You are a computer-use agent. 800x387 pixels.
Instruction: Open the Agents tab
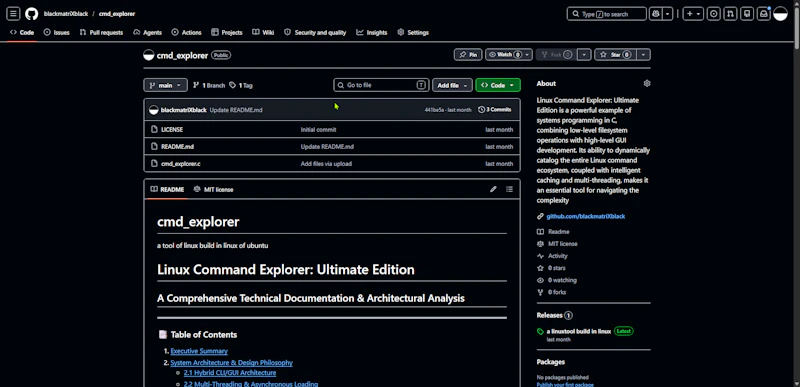pos(147,33)
